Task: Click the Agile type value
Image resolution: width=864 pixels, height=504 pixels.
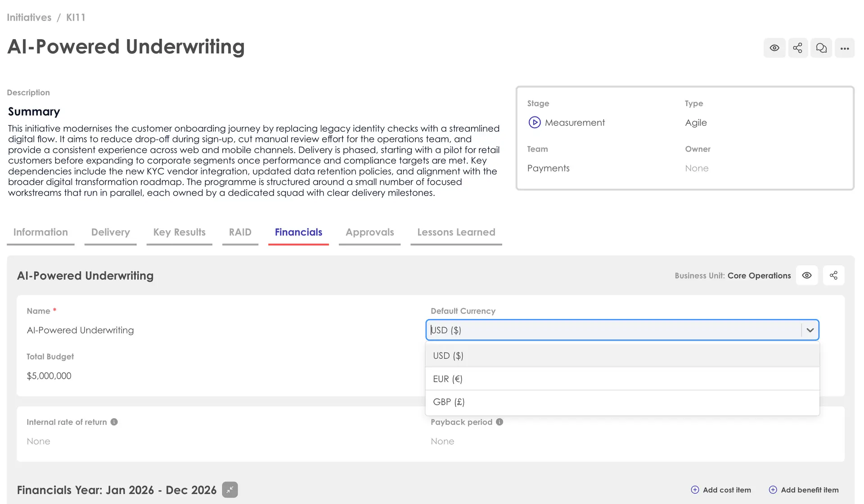Action: pos(696,122)
